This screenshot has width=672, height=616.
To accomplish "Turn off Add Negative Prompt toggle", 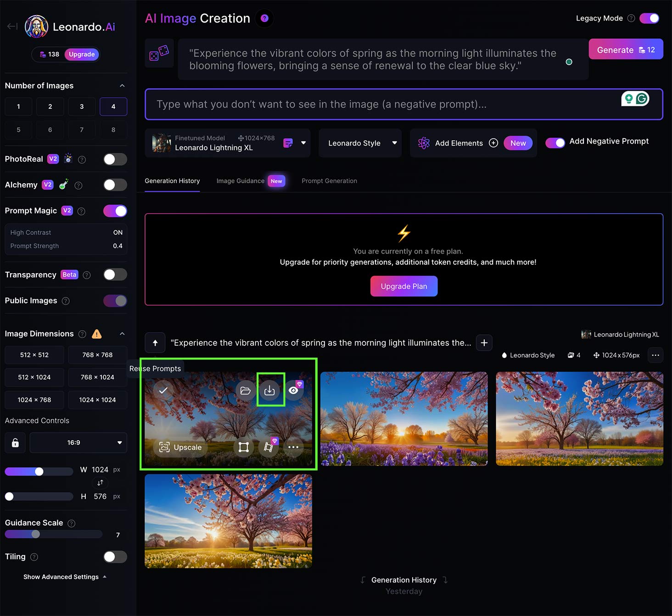I will click(555, 143).
